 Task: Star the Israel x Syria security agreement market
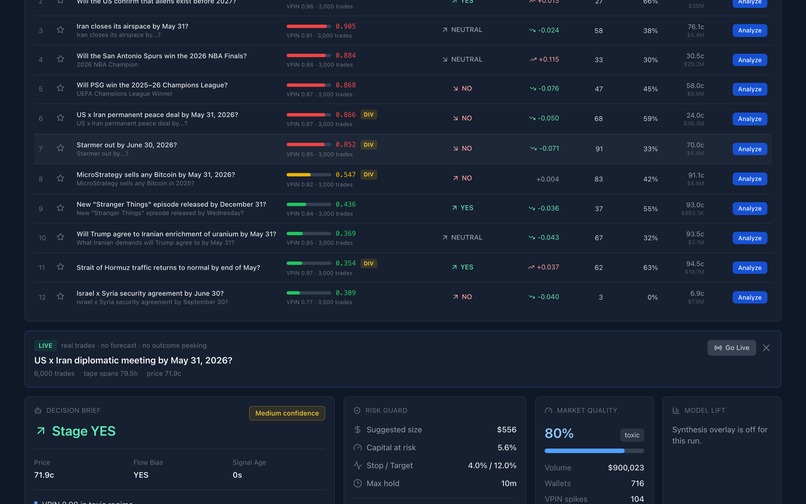point(61,297)
